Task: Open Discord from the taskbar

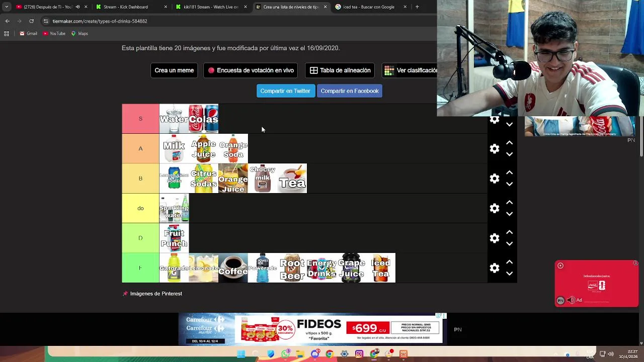Action: tap(315, 354)
